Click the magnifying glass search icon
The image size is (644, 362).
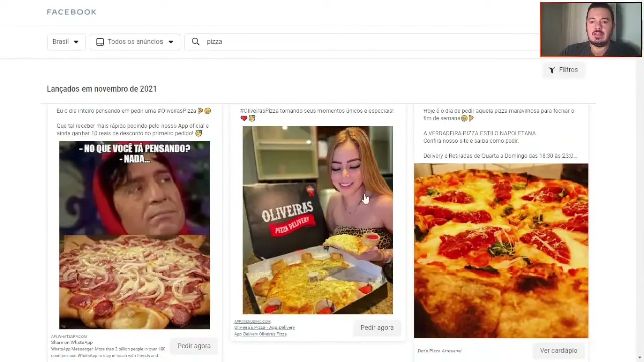point(196,42)
